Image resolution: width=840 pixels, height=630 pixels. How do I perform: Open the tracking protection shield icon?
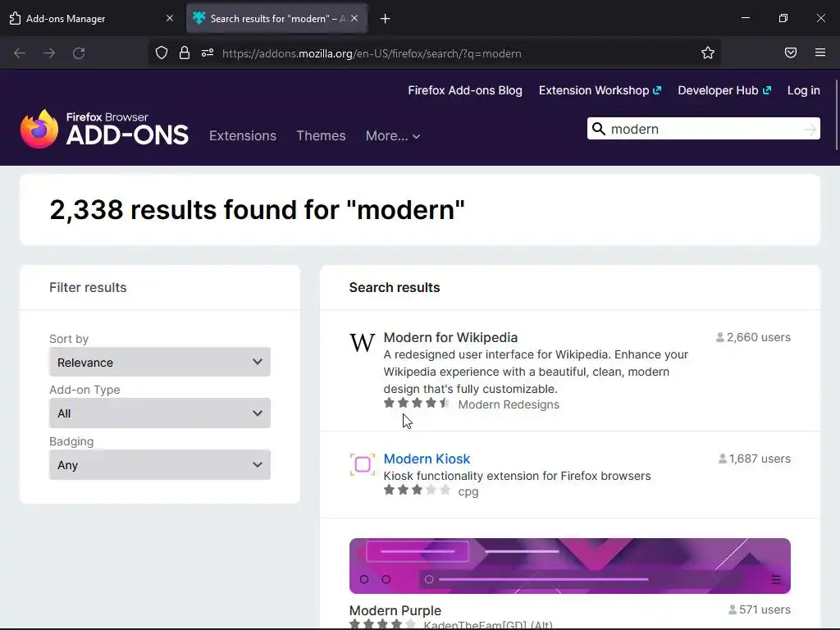[x=162, y=53]
